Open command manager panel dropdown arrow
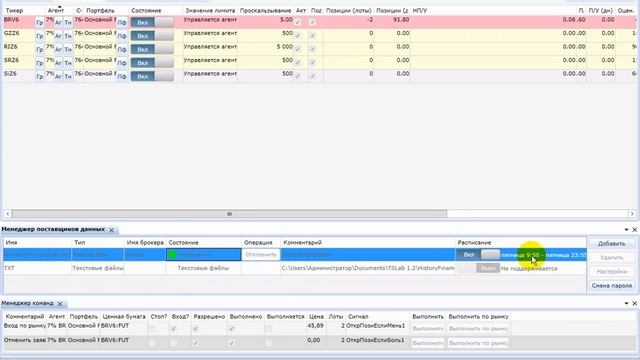The height and width of the screenshot is (360, 640). coord(627,303)
